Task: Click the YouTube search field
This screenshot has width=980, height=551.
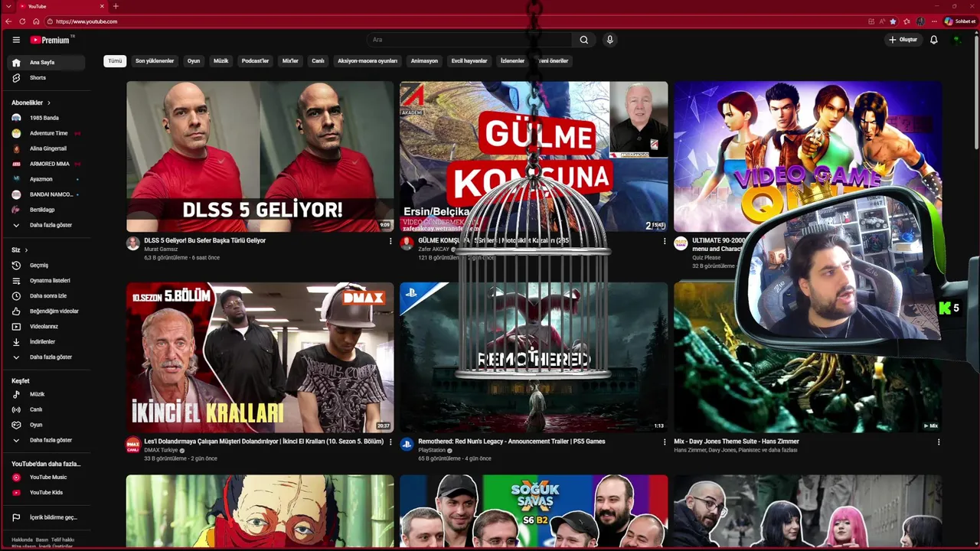Action: click(469, 40)
